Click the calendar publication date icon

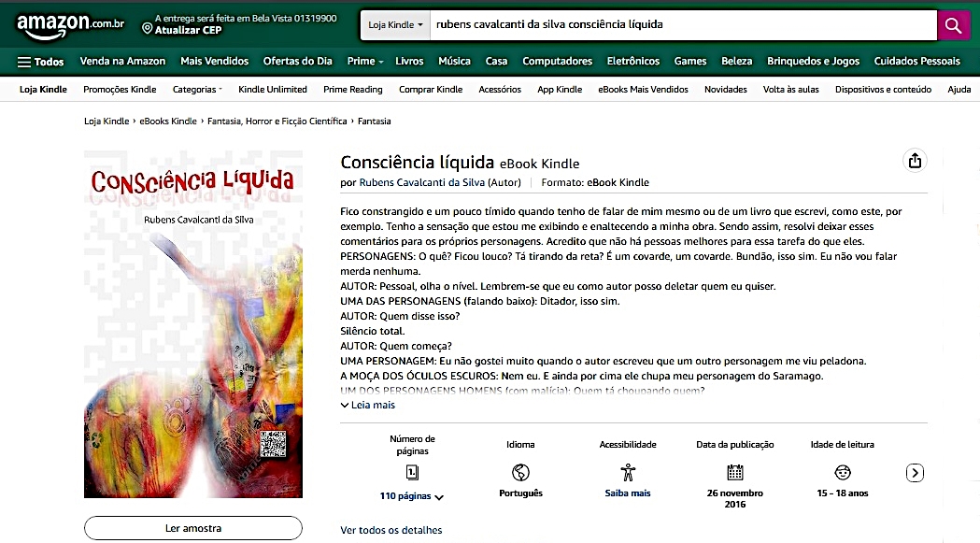click(735, 472)
